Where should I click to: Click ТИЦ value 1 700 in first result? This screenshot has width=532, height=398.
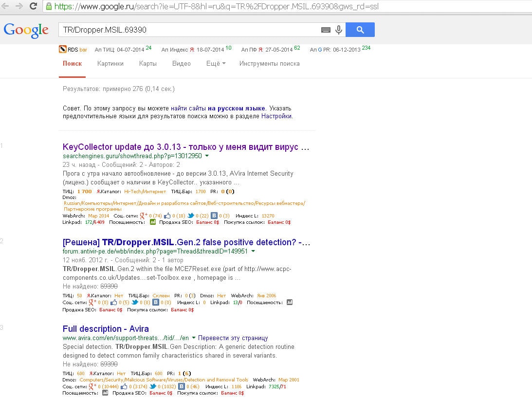[85, 191]
